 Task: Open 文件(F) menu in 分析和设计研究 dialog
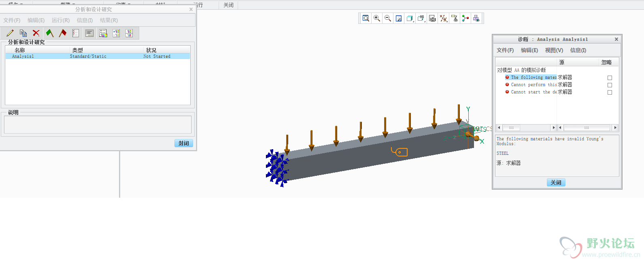click(x=12, y=20)
